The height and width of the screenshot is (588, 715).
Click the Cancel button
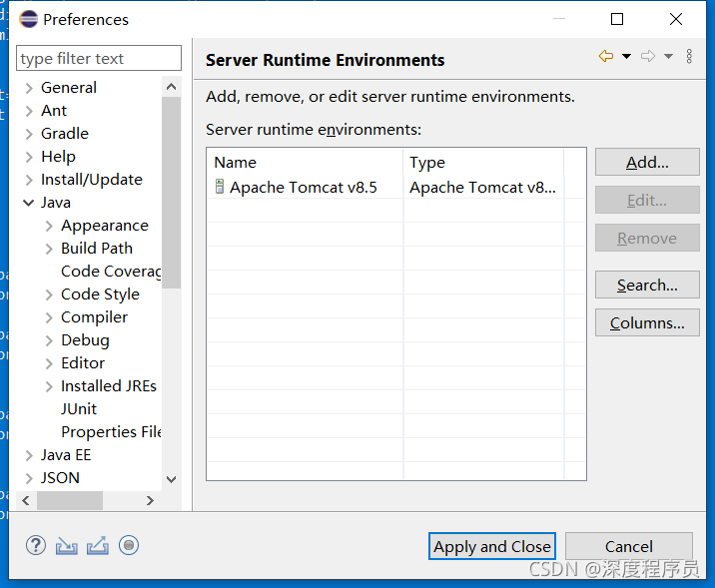click(x=629, y=546)
